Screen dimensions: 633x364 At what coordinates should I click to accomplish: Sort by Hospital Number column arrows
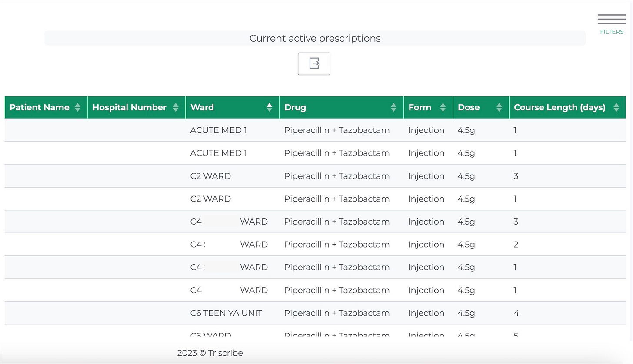pyautogui.click(x=176, y=107)
